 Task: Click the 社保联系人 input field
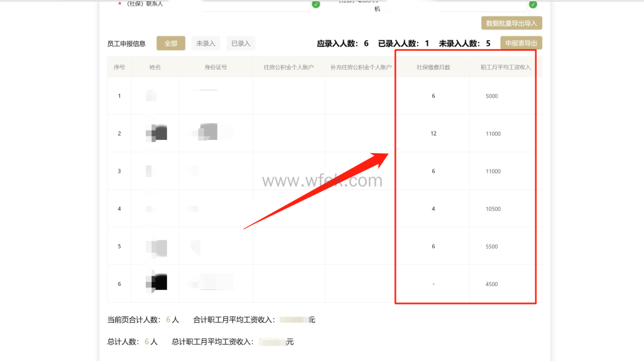pos(239,4)
